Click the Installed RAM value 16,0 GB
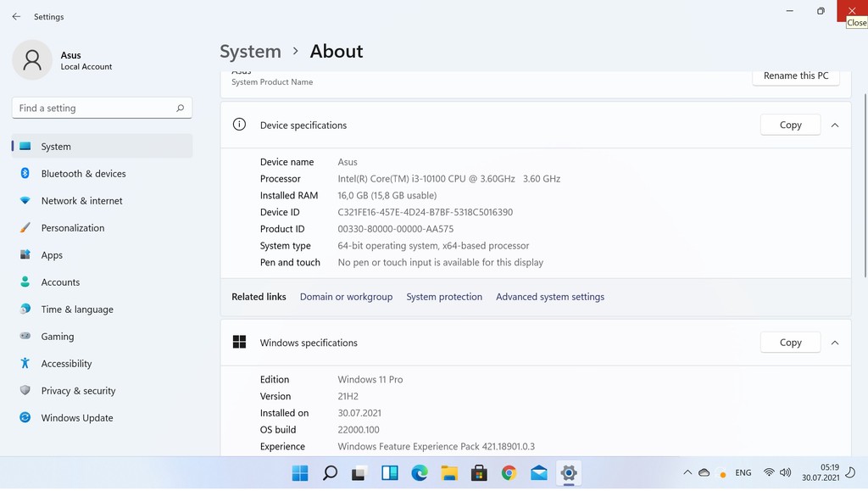The image size is (868, 491). [x=387, y=195]
